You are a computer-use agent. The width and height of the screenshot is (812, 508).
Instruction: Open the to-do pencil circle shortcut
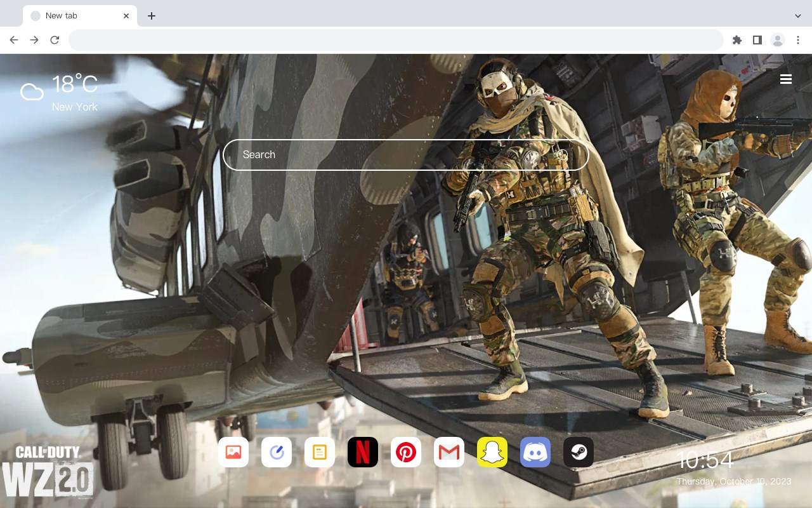[277, 452]
